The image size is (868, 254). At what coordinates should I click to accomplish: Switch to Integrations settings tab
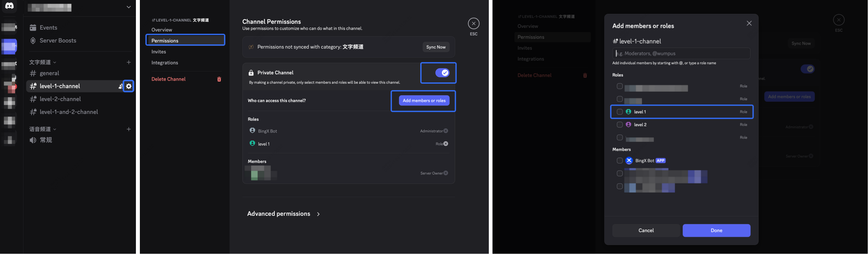pos(165,63)
